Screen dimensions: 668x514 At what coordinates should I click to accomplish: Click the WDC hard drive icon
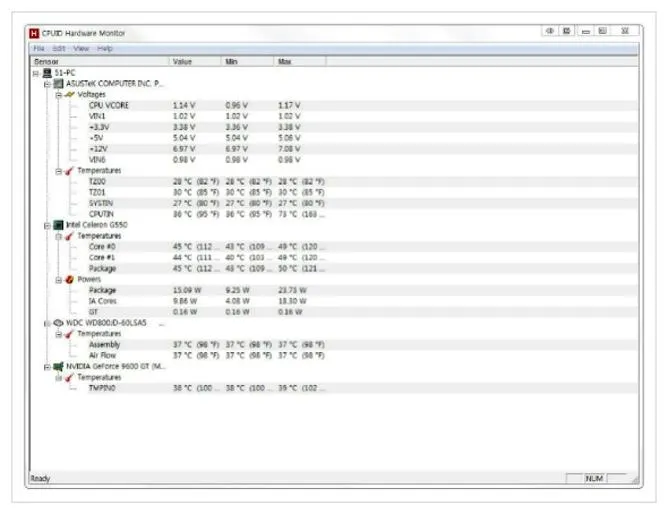pos(58,323)
